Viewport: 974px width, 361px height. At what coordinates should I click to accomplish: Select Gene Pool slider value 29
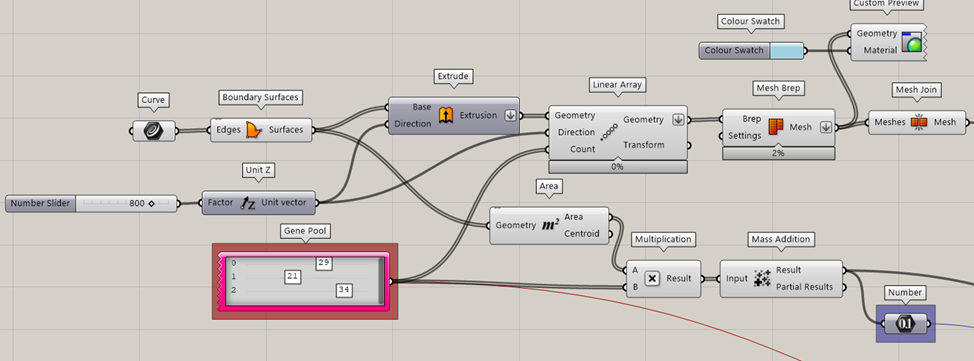tap(323, 263)
